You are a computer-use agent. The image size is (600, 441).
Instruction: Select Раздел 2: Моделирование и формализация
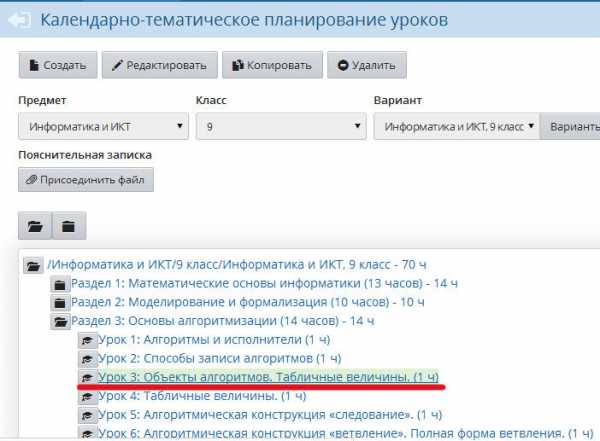tap(248, 302)
